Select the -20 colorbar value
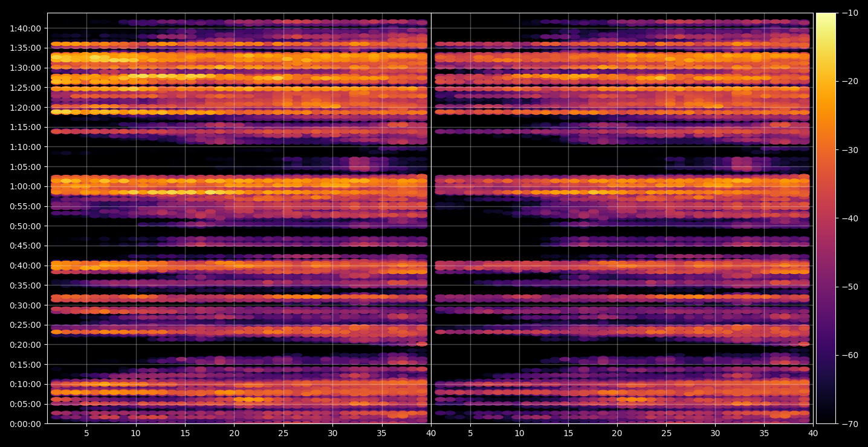Viewport: 868px width, 447px height. 849,82
